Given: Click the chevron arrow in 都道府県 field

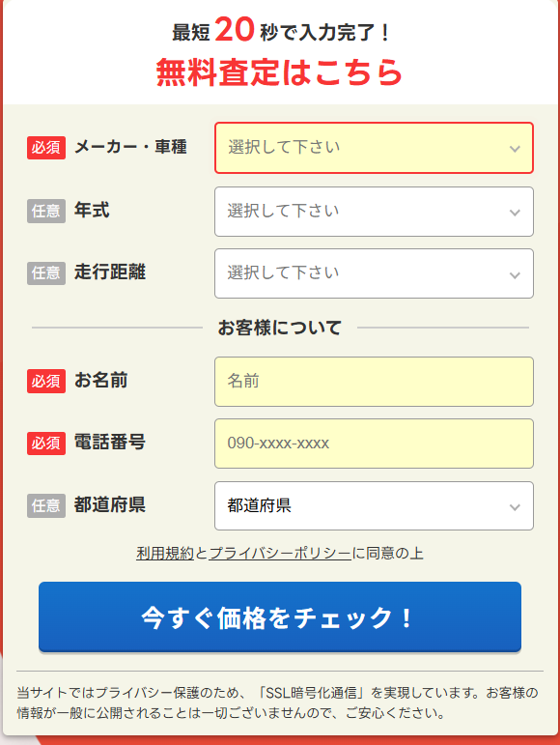Looking at the screenshot, I should [515, 507].
